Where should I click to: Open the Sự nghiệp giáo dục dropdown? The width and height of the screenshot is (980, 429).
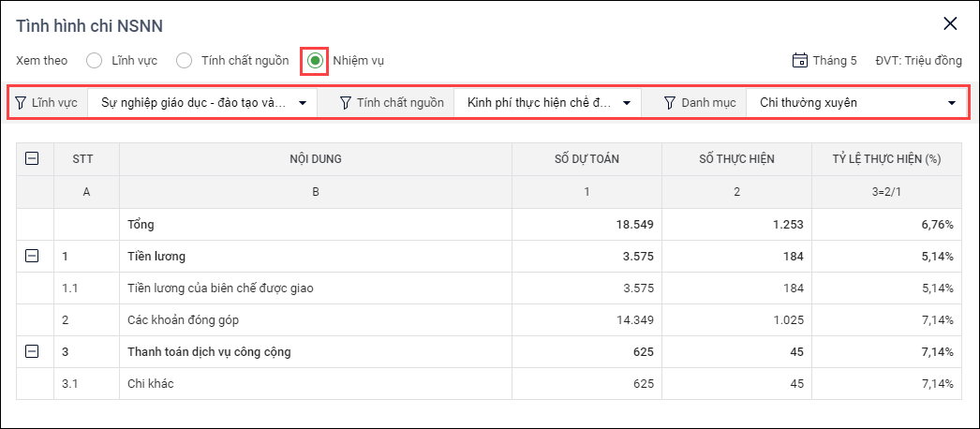[201, 102]
